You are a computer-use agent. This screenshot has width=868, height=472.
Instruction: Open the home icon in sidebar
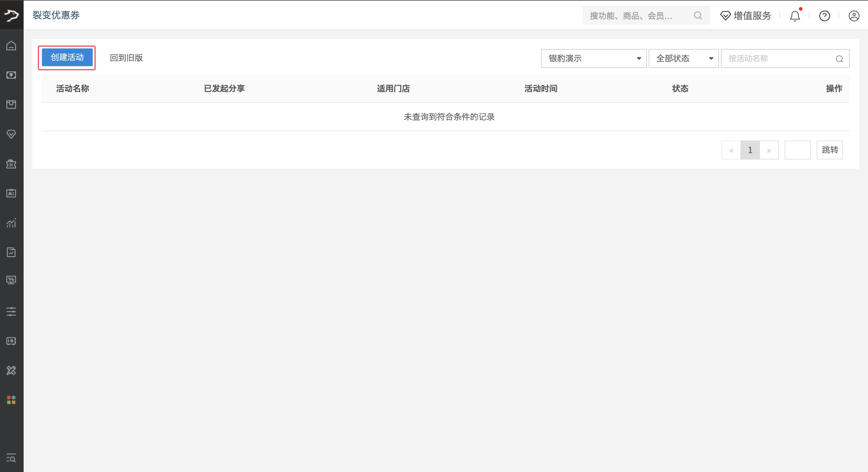(12, 45)
